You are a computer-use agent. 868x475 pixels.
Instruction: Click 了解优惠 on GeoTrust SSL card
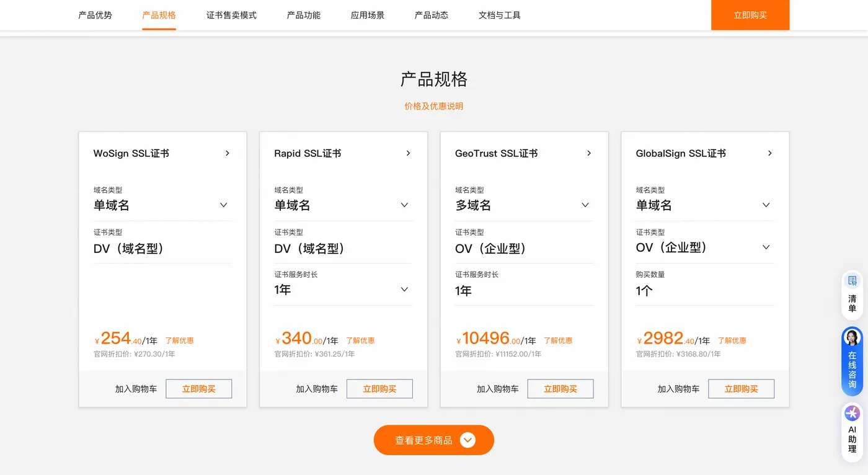(558, 340)
